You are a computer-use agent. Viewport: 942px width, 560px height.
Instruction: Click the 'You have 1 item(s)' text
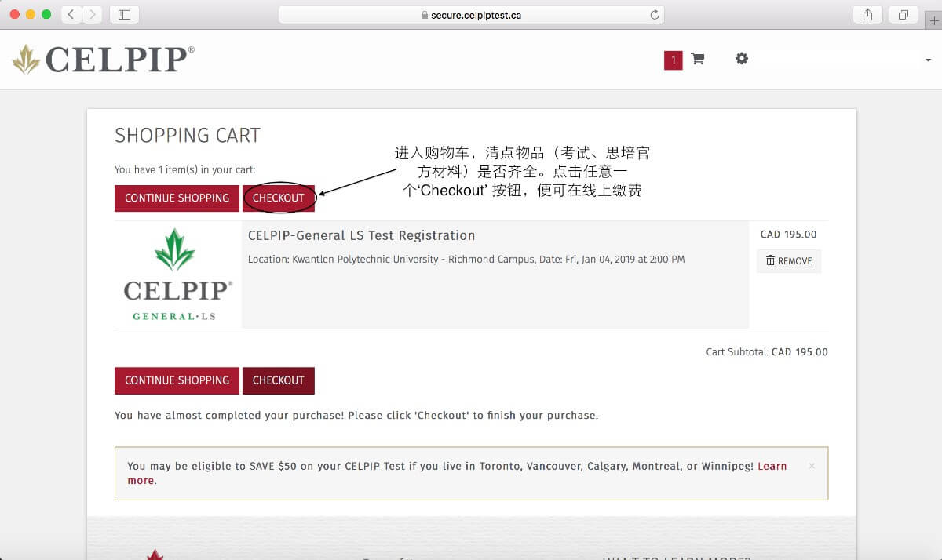click(185, 169)
